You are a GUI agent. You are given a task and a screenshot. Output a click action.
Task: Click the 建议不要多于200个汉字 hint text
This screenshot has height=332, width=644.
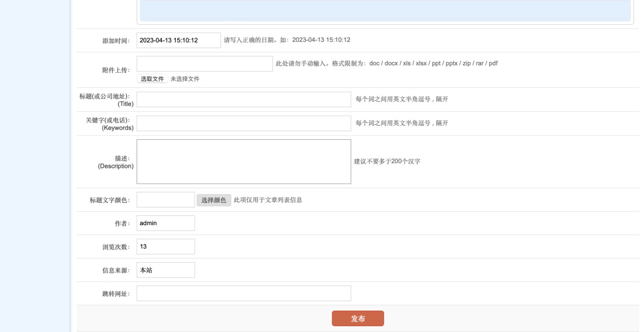pyautogui.click(x=387, y=161)
